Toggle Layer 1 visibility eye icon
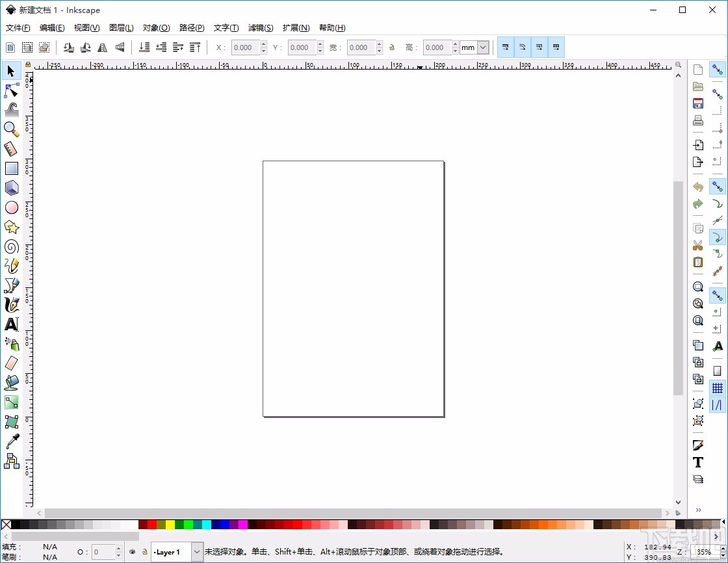728x563 pixels. tap(132, 552)
